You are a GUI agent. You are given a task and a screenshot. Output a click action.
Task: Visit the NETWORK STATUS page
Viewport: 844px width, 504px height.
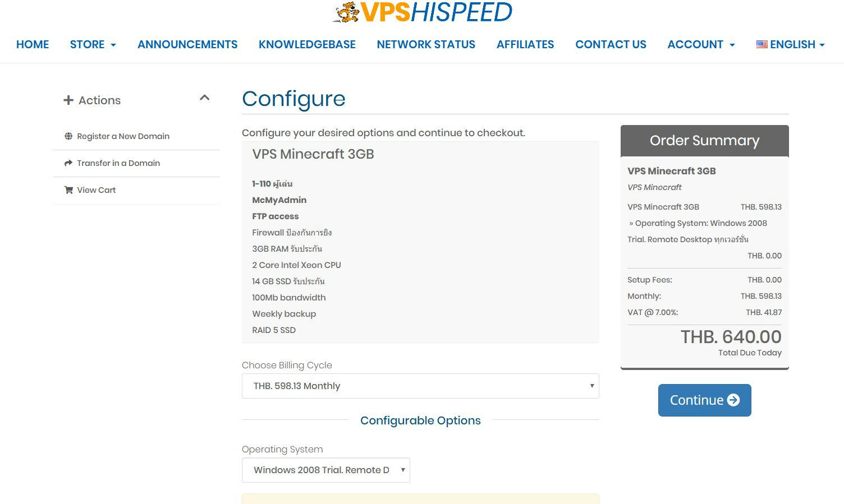pyautogui.click(x=426, y=44)
